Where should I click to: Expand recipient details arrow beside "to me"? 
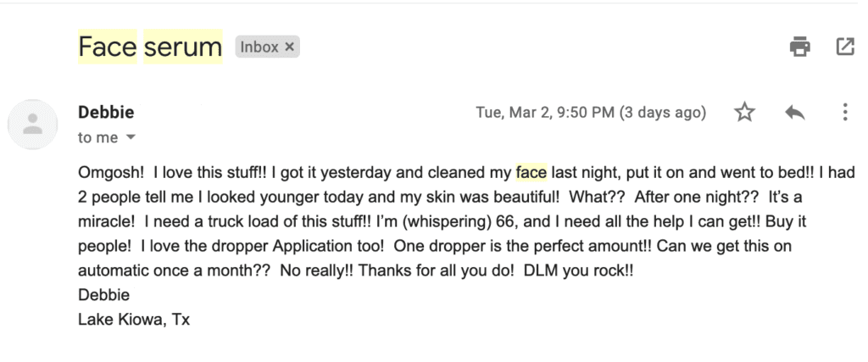click(131, 137)
